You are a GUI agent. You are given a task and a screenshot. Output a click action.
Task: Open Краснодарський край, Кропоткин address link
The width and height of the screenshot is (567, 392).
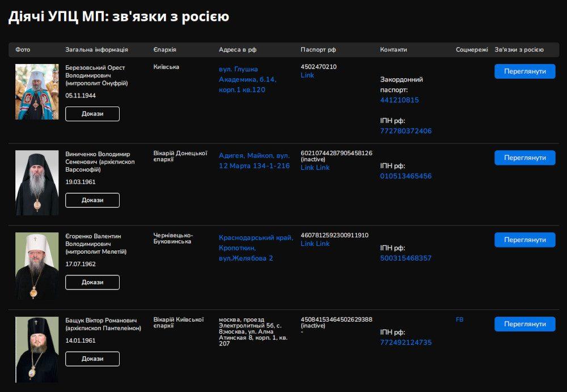point(256,248)
